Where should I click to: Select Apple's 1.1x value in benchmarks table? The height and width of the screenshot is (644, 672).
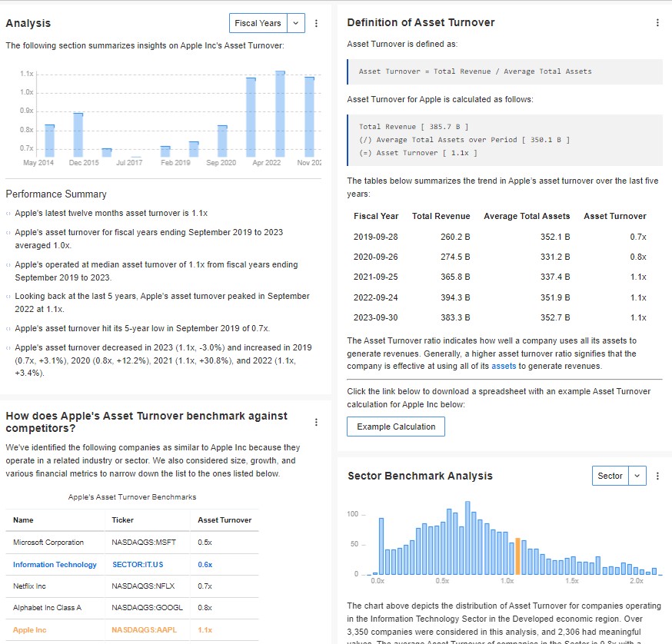[205, 630]
